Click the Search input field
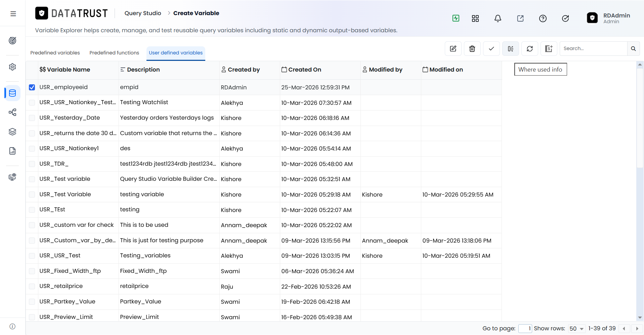 [x=593, y=49]
